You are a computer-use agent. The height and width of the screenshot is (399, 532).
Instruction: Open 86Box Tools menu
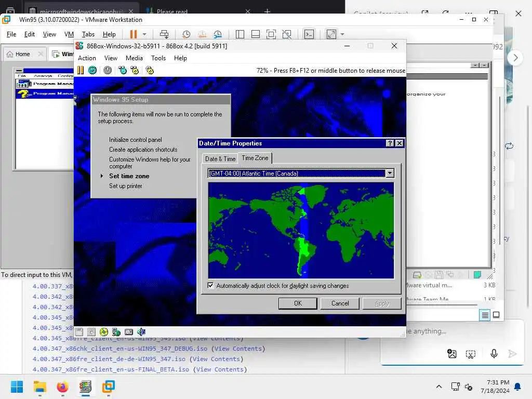point(158,58)
